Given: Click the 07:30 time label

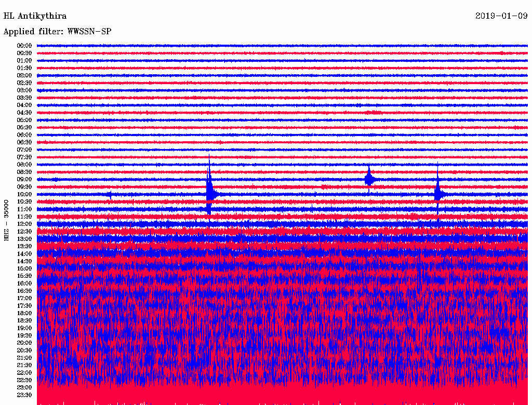Looking at the screenshot, I should click(x=24, y=157).
